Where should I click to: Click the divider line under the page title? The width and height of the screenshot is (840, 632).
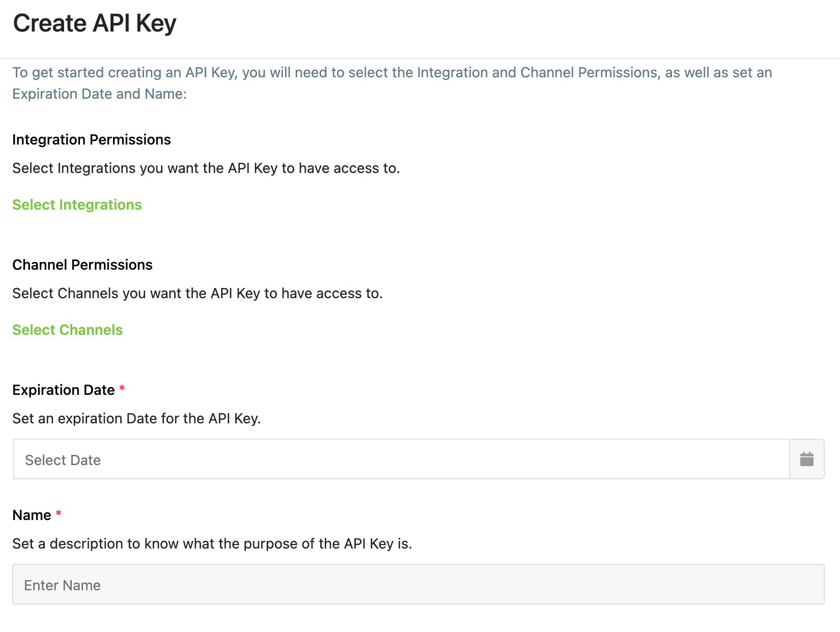coord(420,59)
